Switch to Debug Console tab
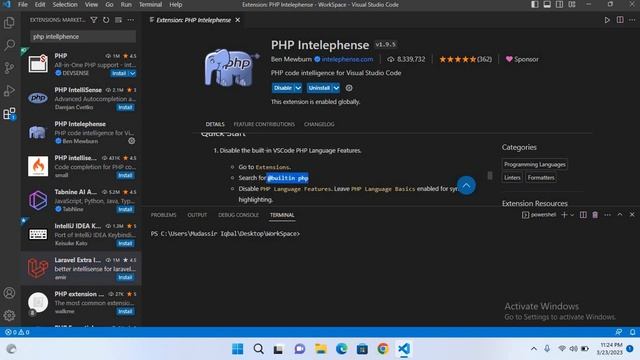This screenshot has height=360, width=640. 238,215
